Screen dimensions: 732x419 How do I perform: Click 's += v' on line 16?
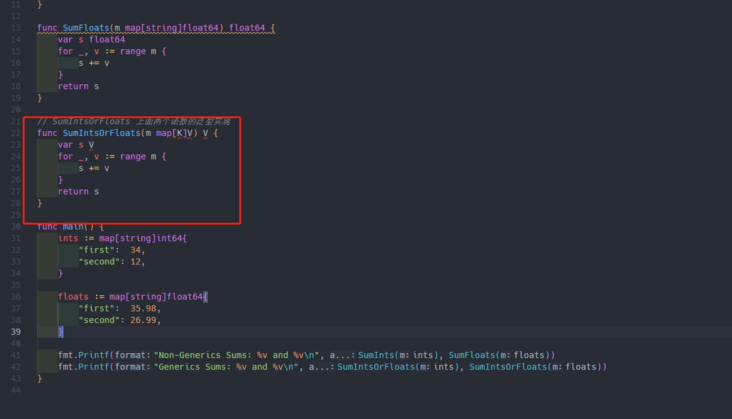click(94, 63)
